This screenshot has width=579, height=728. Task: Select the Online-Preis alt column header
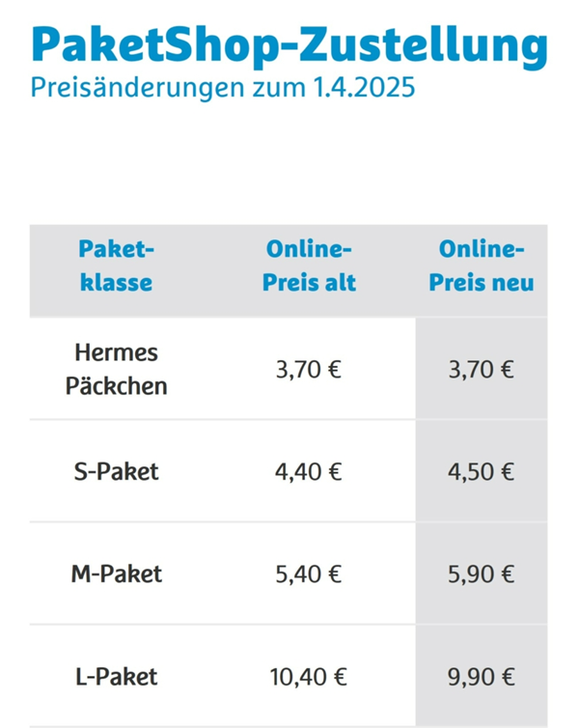point(311,266)
